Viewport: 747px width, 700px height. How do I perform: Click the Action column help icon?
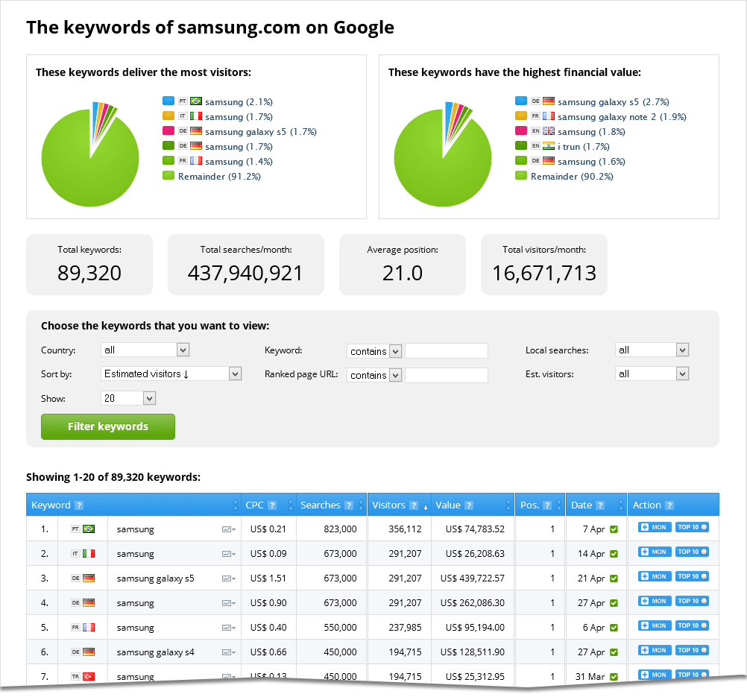coord(669,505)
